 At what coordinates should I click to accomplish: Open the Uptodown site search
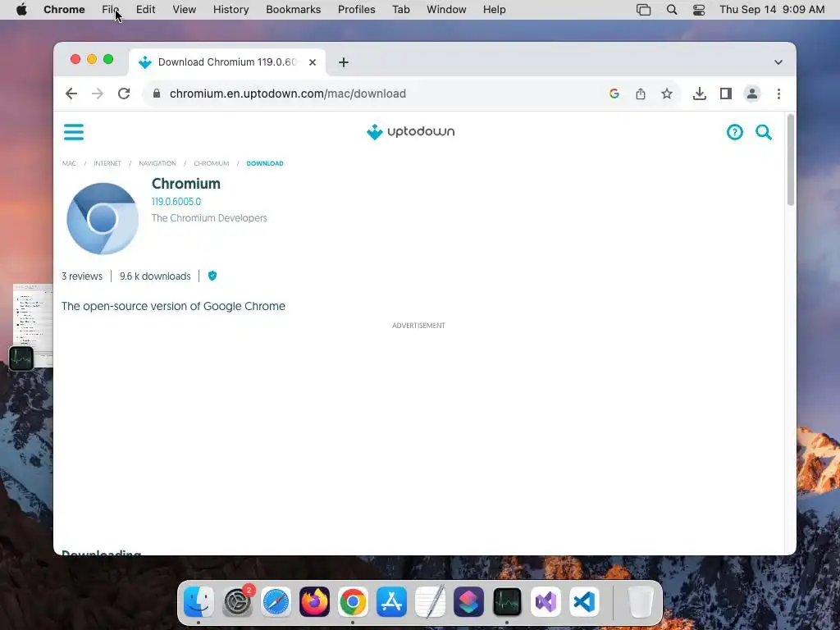(764, 132)
